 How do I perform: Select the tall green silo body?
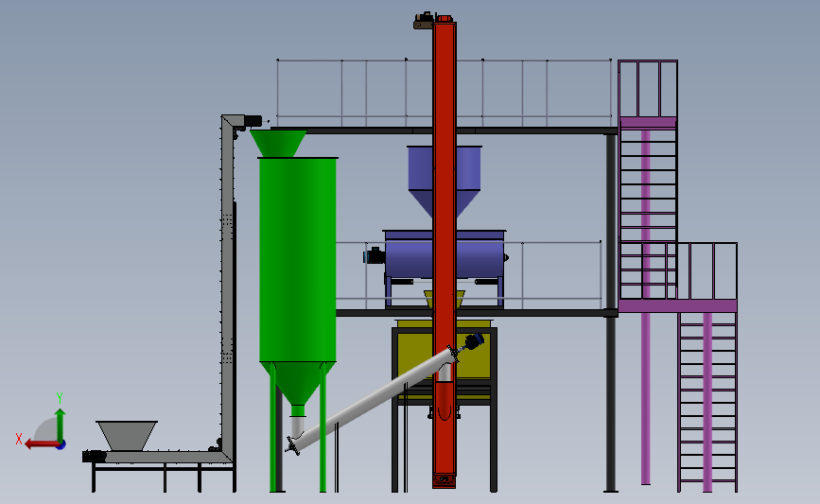click(298, 259)
